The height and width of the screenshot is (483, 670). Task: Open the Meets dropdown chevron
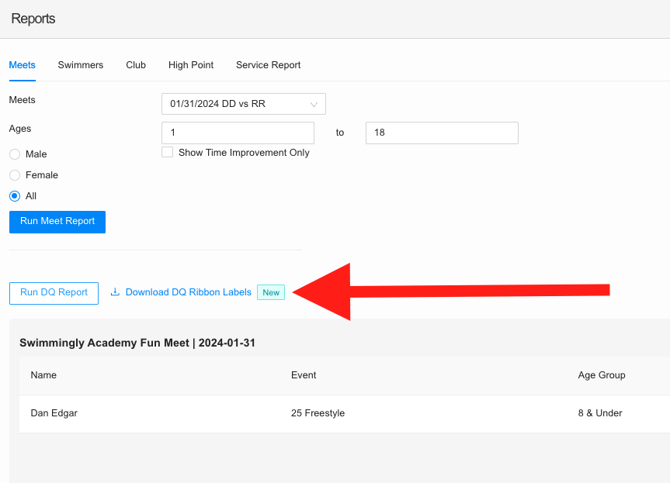(314, 104)
